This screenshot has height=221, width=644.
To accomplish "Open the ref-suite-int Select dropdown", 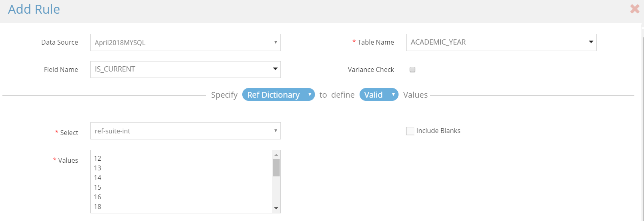I will pyautogui.click(x=185, y=131).
